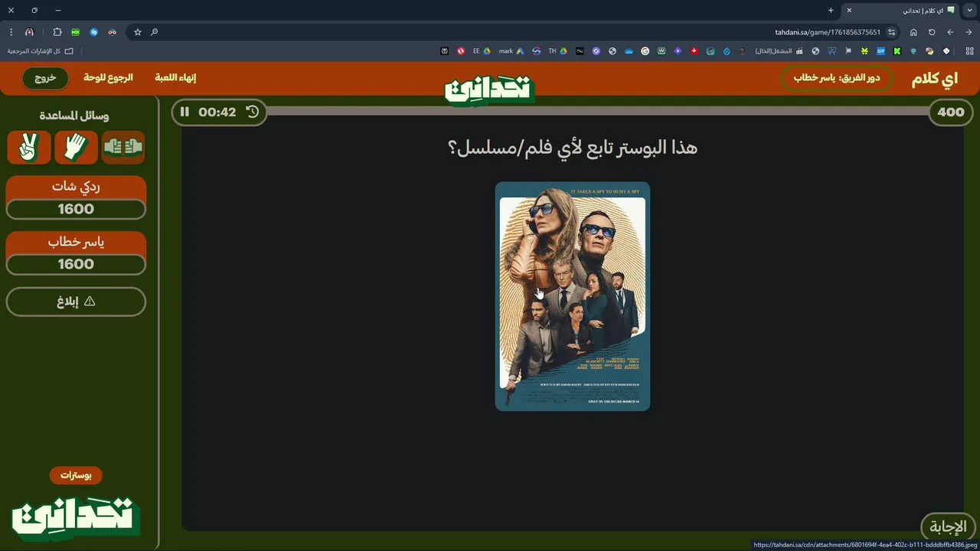Click the اي كلام game title
The height and width of the screenshot is (551, 980).
click(934, 79)
